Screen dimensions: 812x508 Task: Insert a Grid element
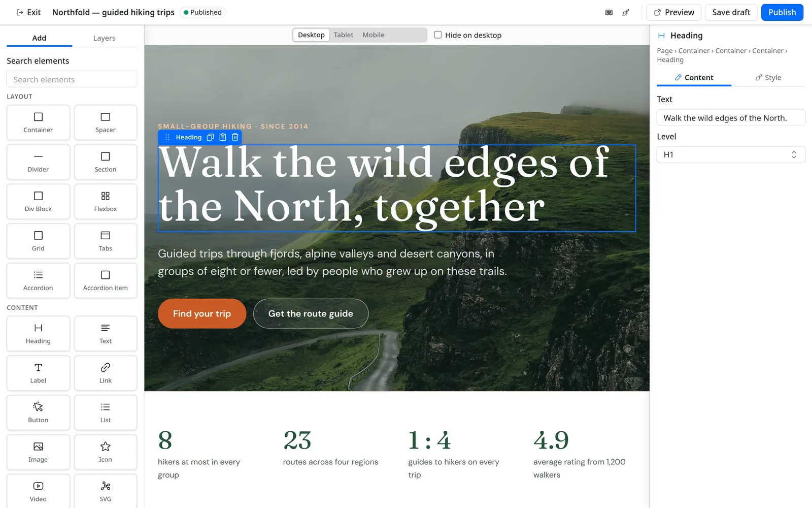(x=38, y=241)
